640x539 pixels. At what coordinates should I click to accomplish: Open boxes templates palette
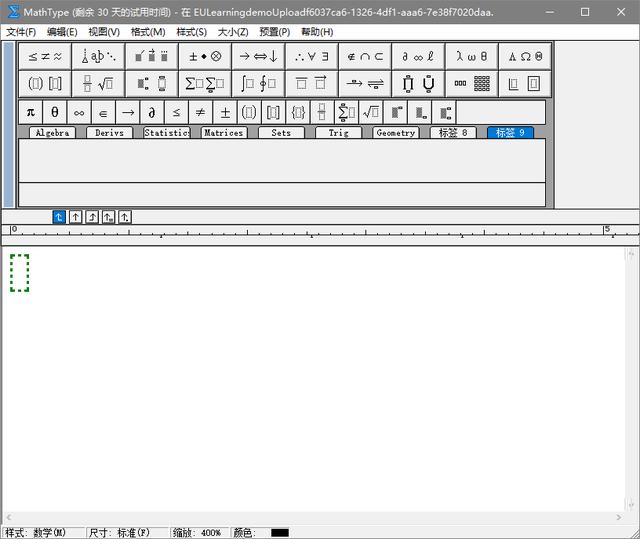(x=525, y=84)
